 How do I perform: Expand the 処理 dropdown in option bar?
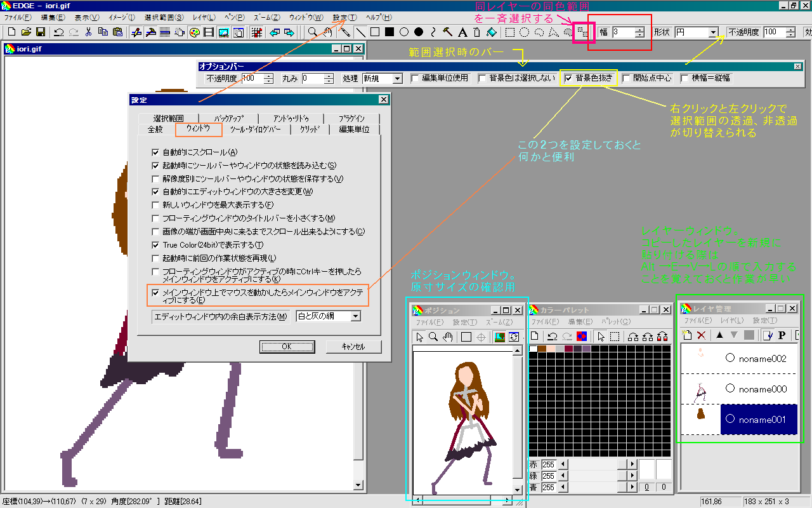coord(397,79)
